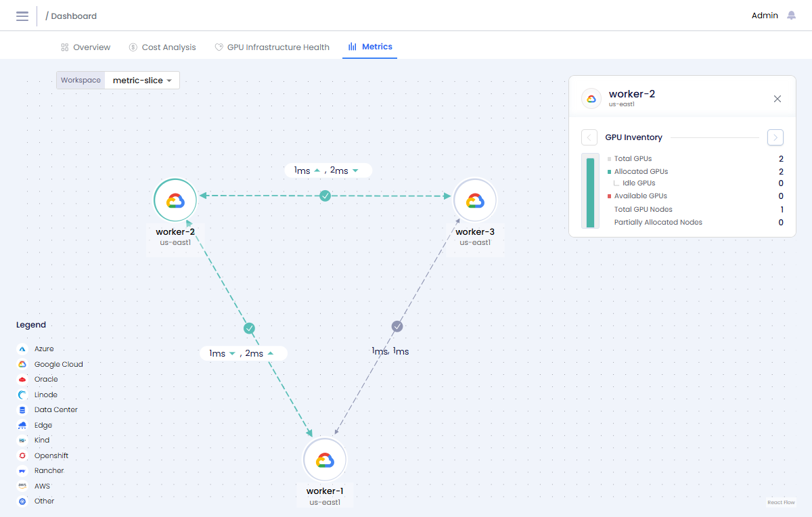Go to previous GPU Inventory panel
Viewport: 812px width, 517px height.
click(589, 137)
